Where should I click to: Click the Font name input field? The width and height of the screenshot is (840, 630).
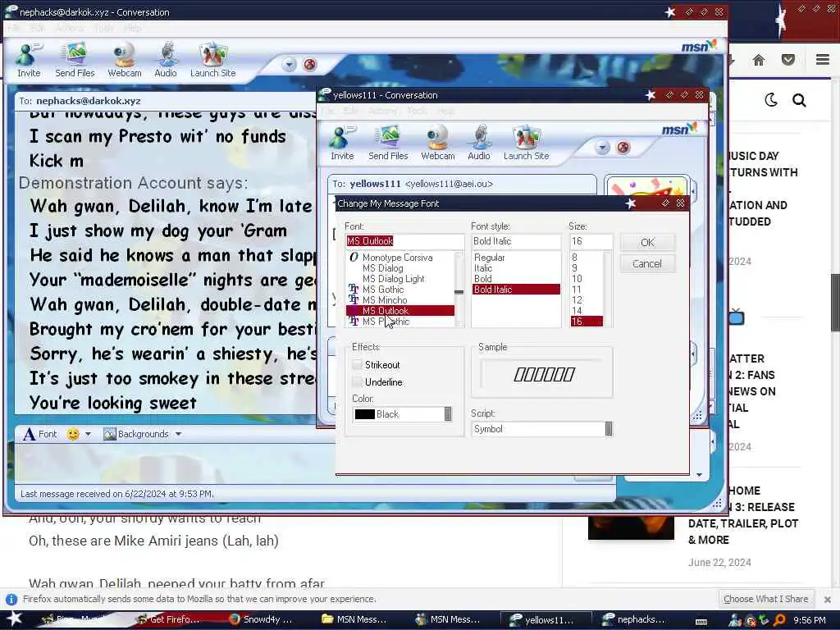404,241
